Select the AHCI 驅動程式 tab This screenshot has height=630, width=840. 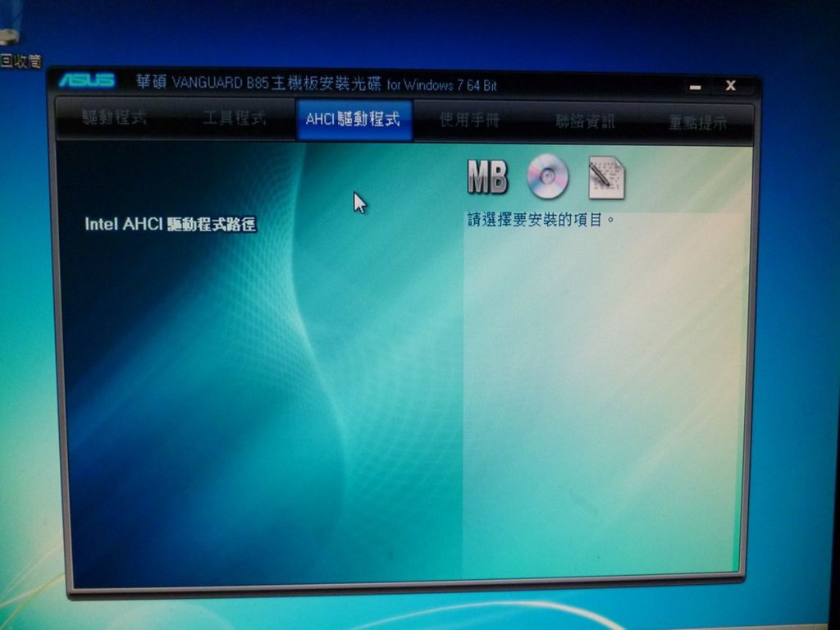[x=354, y=120]
